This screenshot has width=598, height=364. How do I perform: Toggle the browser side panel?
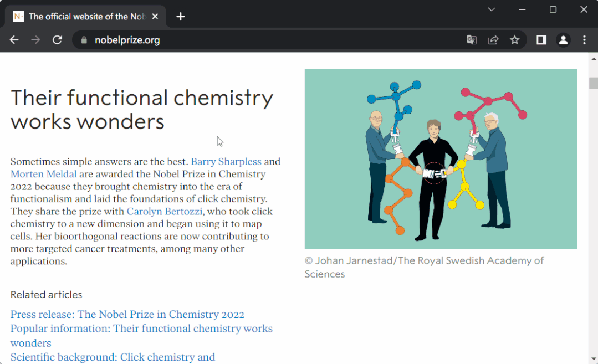[541, 40]
